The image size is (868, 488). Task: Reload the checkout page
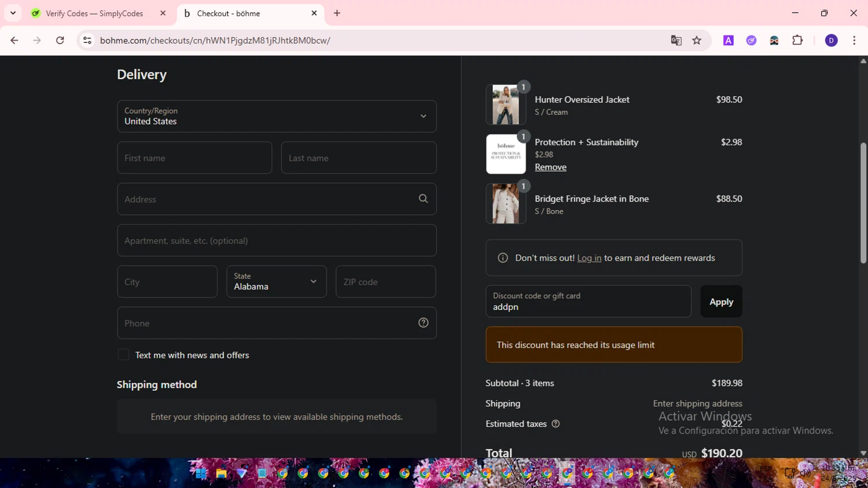60,41
